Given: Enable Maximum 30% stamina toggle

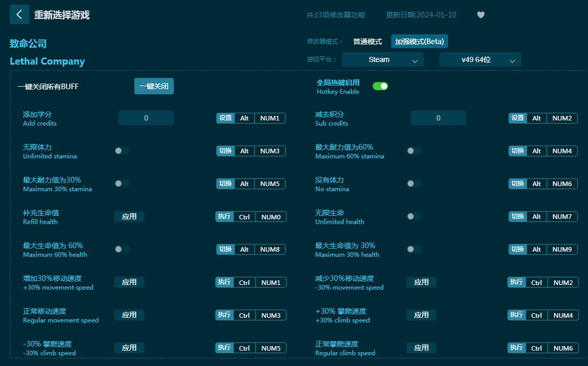Looking at the screenshot, I should click(x=122, y=184).
